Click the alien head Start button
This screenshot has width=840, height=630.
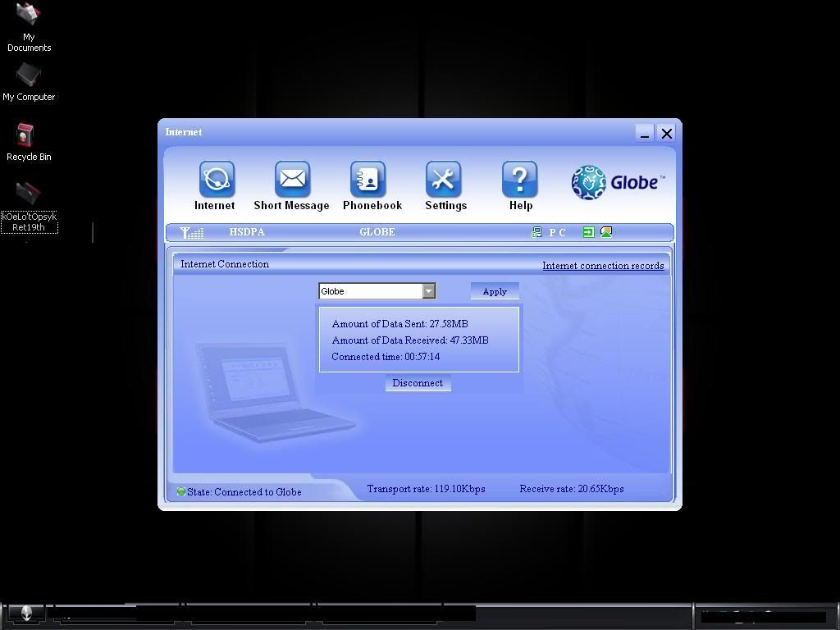(26, 614)
